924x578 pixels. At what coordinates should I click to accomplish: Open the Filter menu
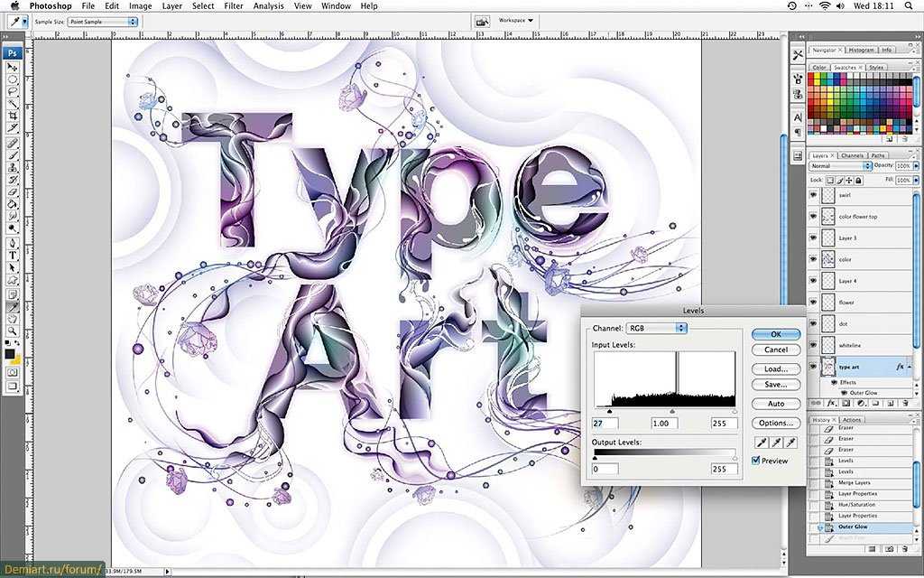point(234,6)
